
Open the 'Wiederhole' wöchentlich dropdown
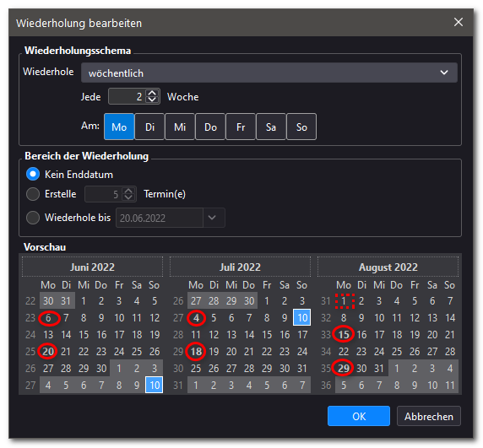click(269, 73)
